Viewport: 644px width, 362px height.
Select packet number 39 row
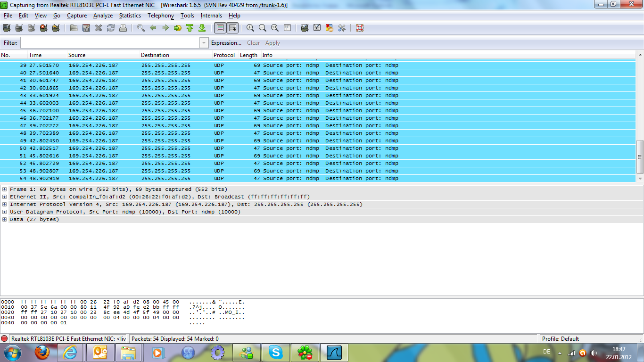pyautogui.click(x=318, y=66)
